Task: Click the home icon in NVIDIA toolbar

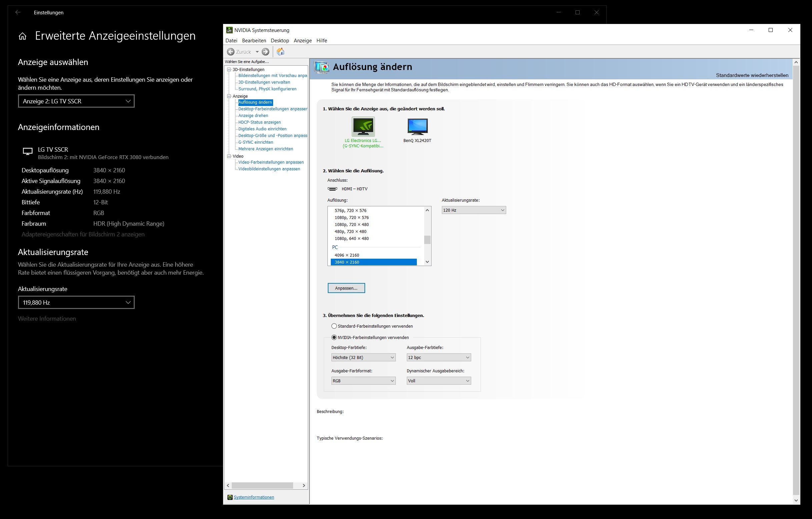Action: [280, 52]
